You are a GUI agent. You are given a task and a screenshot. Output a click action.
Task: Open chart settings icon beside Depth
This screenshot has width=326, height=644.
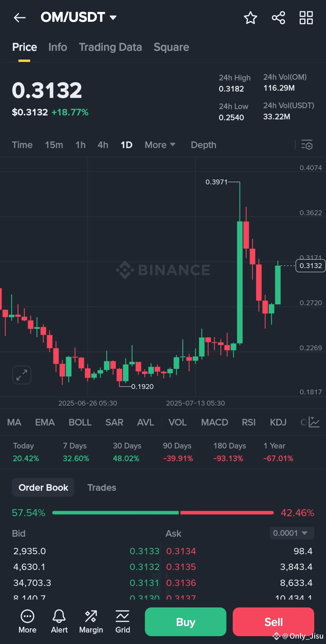307,145
